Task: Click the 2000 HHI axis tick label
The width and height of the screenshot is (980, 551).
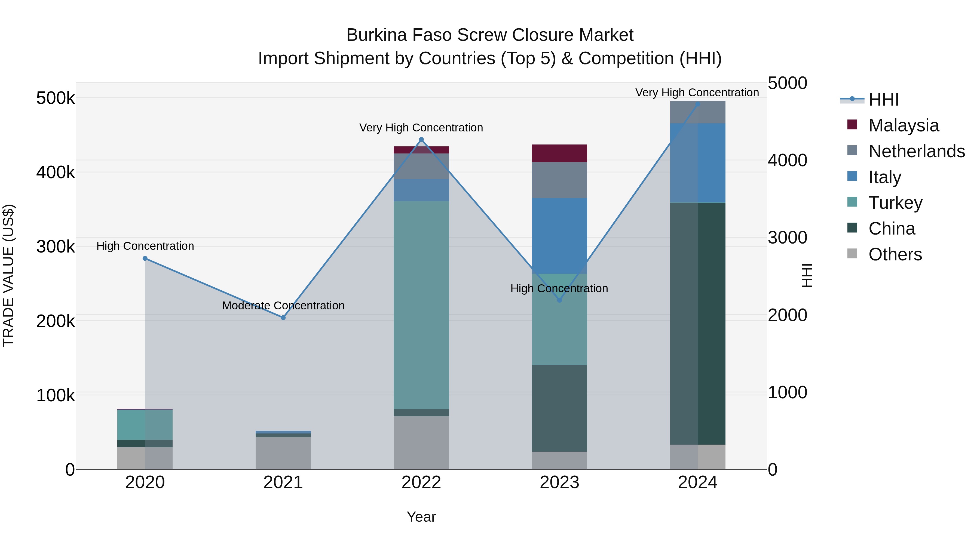Action: coord(788,315)
